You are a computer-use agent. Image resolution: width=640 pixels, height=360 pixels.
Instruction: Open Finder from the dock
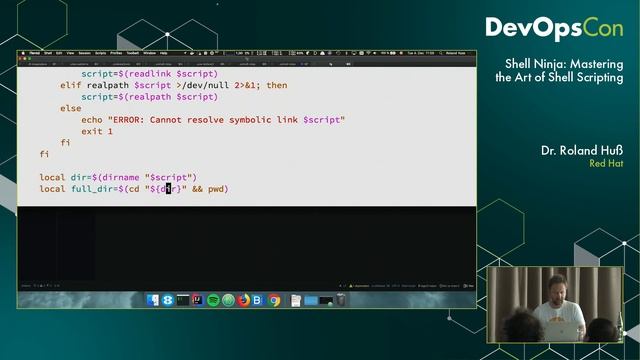tap(153, 300)
